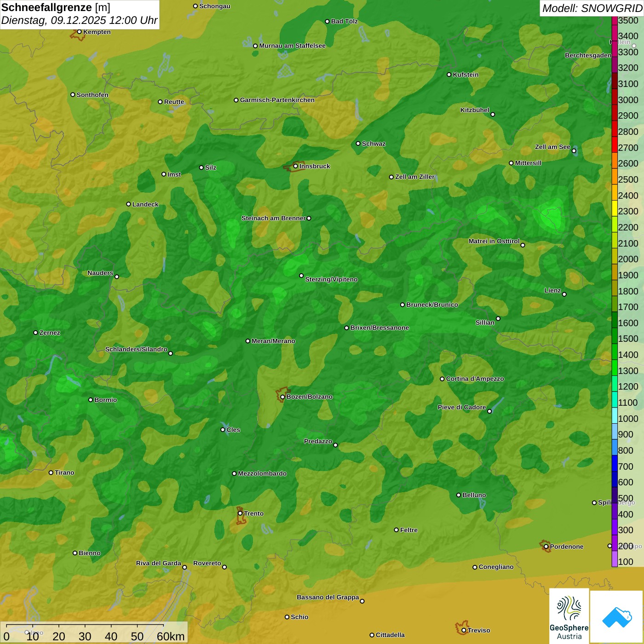Click the Mezzolombardo label
This screenshot has height=644, width=644.
(x=262, y=473)
